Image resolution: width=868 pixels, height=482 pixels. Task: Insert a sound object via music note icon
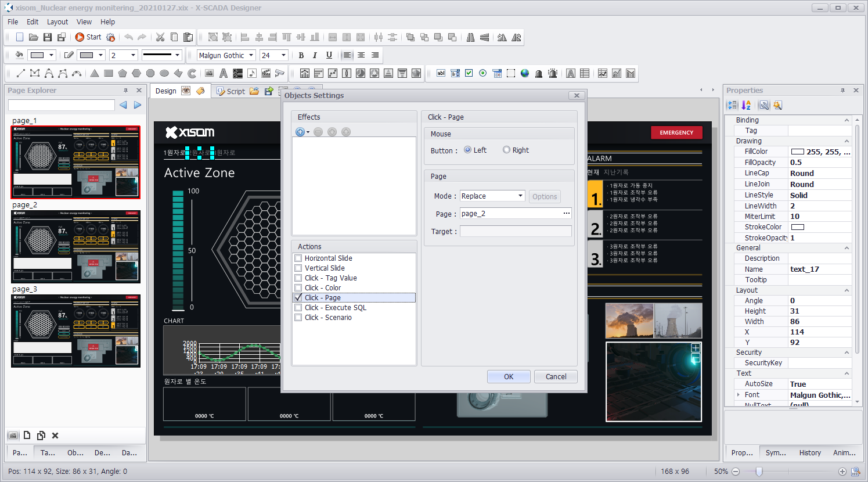(x=251, y=73)
